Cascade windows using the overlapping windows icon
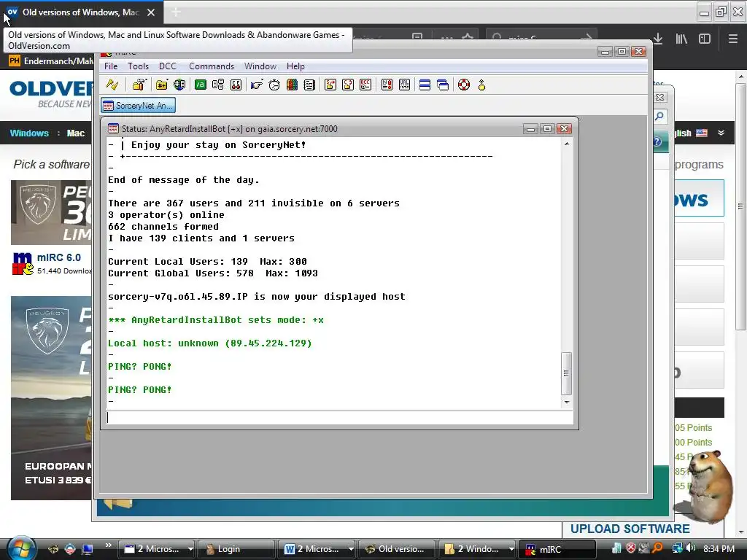The width and height of the screenshot is (747, 560). (443, 85)
